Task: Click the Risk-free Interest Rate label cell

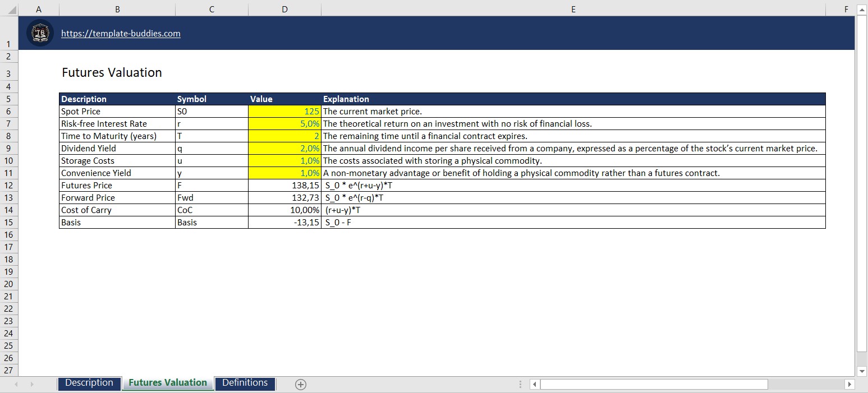Action: click(117, 124)
